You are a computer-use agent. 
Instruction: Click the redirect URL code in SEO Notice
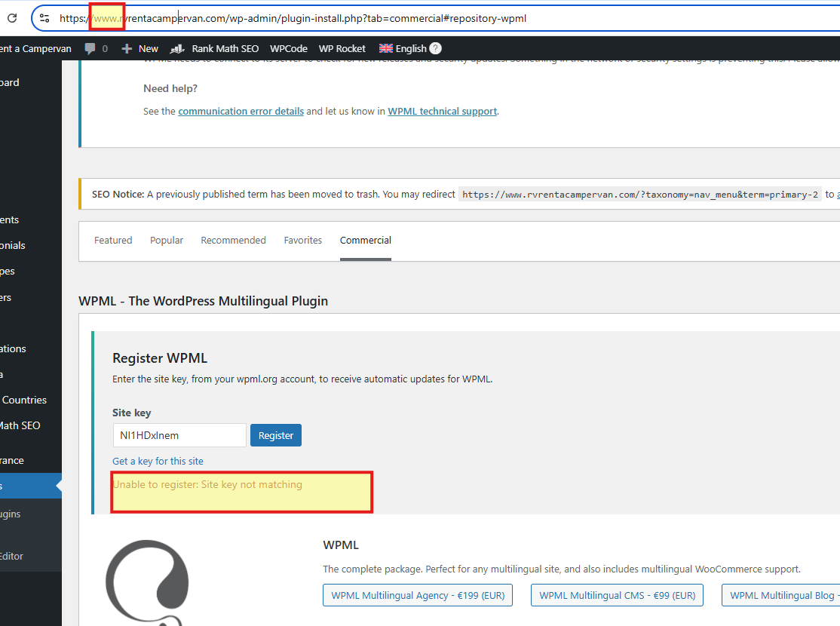[x=640, y=195]
